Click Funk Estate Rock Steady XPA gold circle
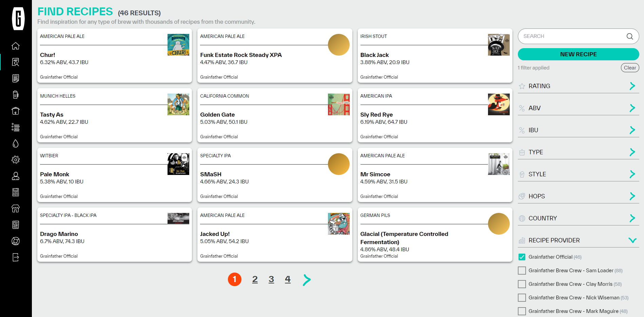 338,45
